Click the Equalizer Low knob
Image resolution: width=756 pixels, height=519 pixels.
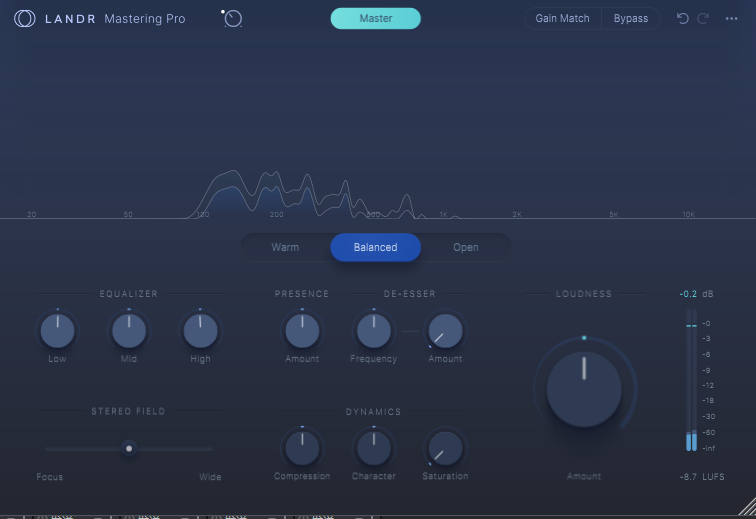tap(57, 331)
